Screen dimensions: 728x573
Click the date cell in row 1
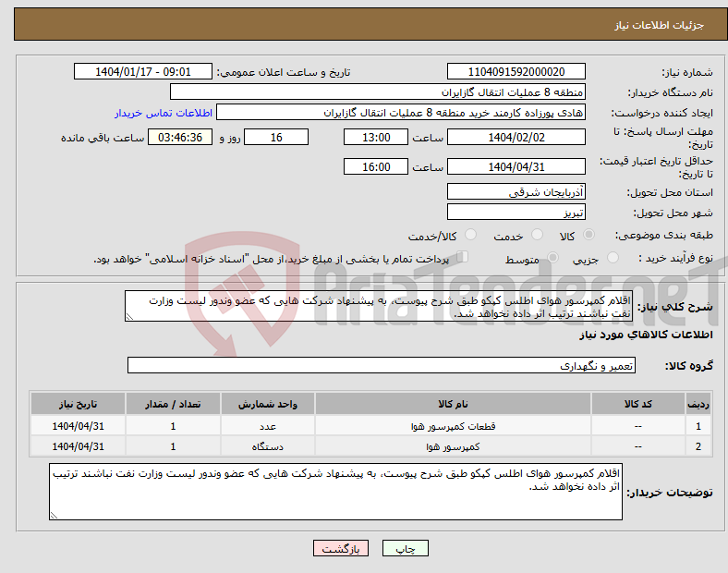(x=78, y=426)
